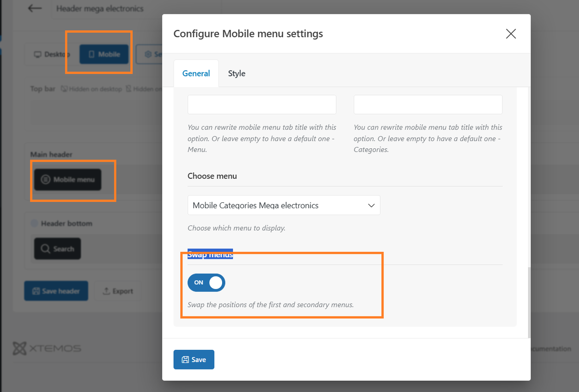Click the right Categories tab title field
This screenshot has height=392, width=579.
click(x=428, y=104)
